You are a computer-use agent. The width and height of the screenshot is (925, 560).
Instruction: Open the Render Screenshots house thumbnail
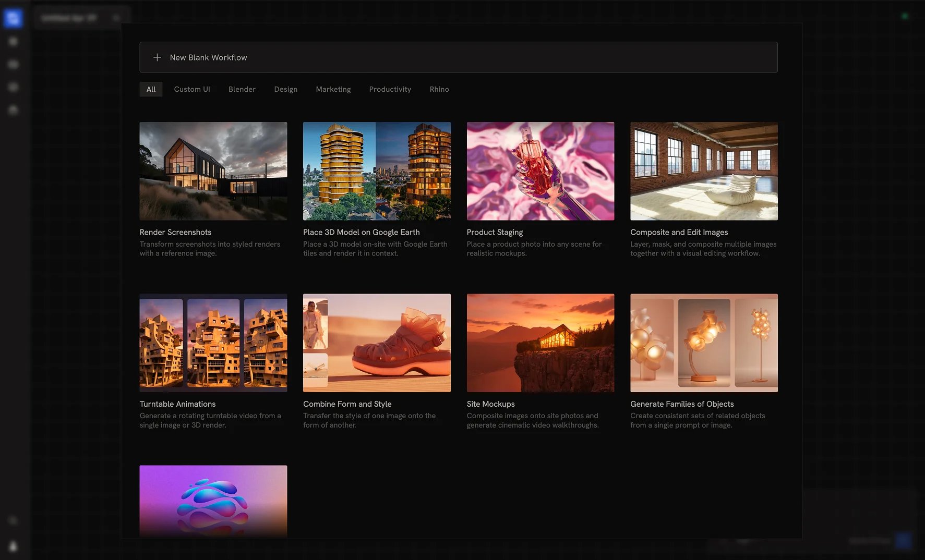(213, 171)
